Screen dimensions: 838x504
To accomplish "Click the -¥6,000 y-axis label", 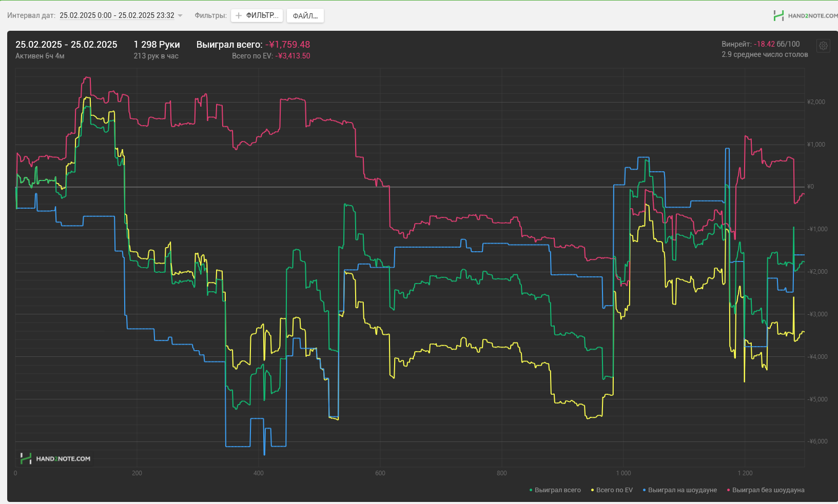I will pyautogui.click(x=817, y=441).
